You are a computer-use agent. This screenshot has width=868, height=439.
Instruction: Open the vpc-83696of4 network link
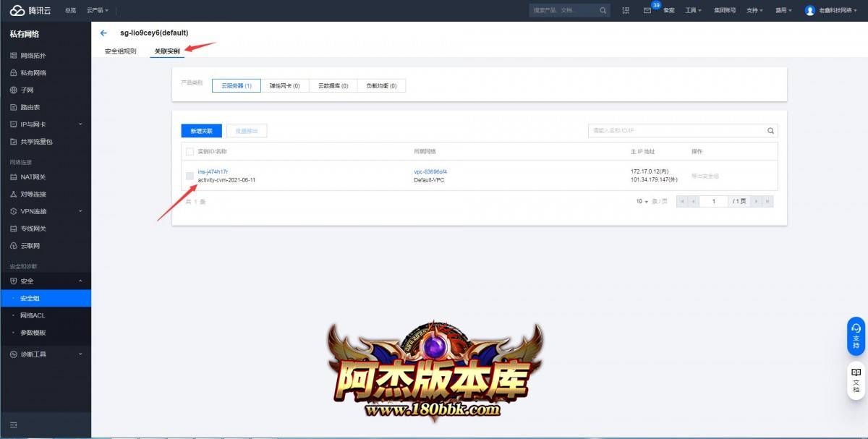pos(430,171)
